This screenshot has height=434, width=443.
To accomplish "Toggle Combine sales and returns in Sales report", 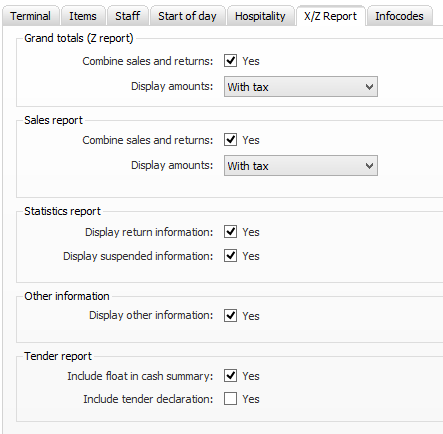I will [x=230, y=140].
